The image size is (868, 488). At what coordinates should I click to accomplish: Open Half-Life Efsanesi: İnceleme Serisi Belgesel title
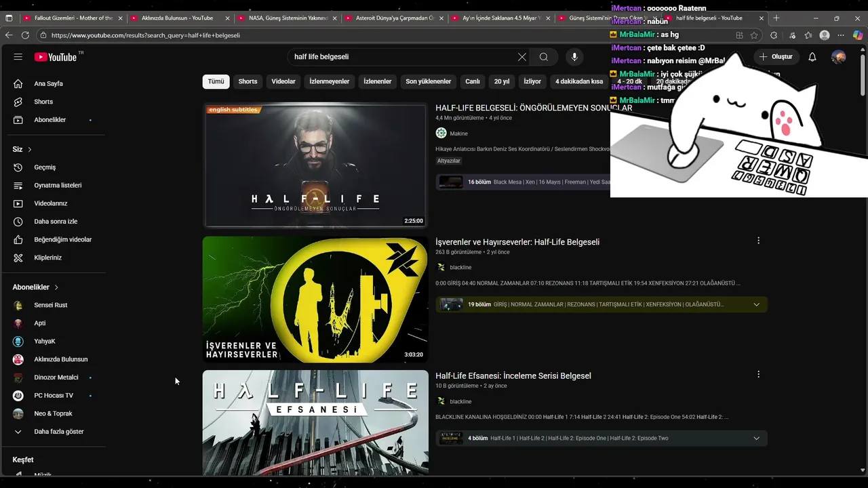coord(513,375)
